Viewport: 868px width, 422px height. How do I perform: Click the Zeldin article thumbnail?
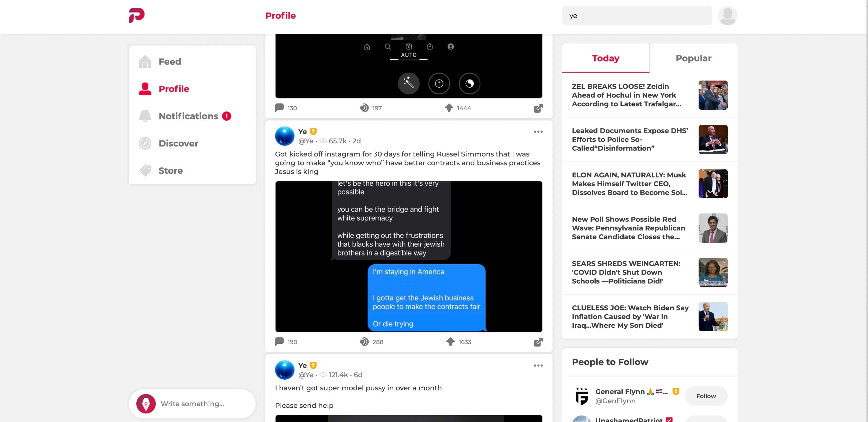click(x=713, y=95)
